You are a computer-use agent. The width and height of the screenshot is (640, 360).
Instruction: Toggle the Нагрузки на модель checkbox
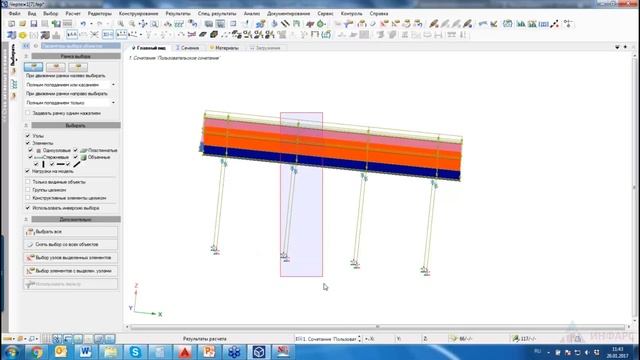pos(28,171)
